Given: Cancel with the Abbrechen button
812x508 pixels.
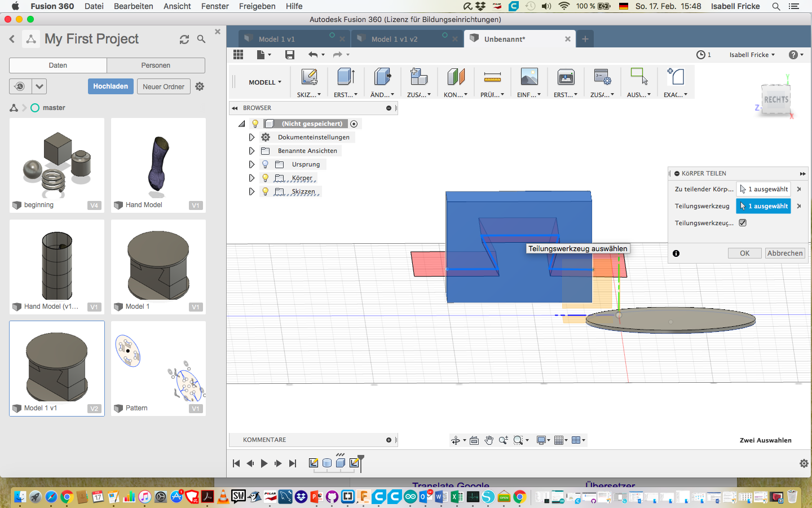Looking at the screenshot, I should pyautogui.click(x=785, y=253).
